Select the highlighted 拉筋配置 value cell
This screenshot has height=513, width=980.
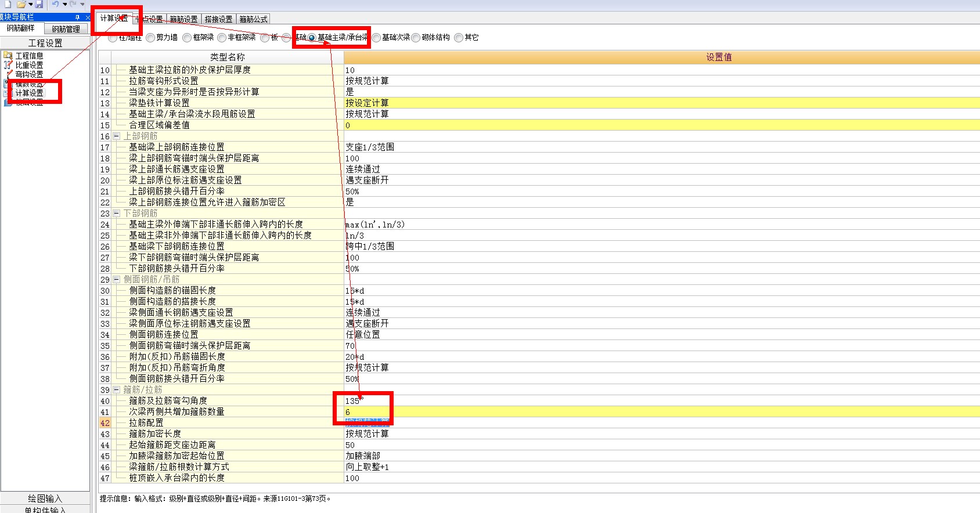[662, 423]
